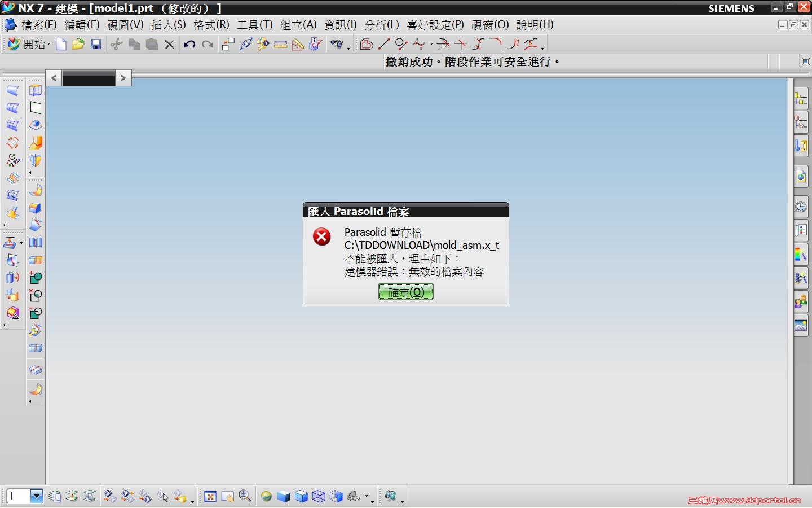Open the 格式(R) menu
This screenshot has height=508, width=812.
tap(211, 25)
